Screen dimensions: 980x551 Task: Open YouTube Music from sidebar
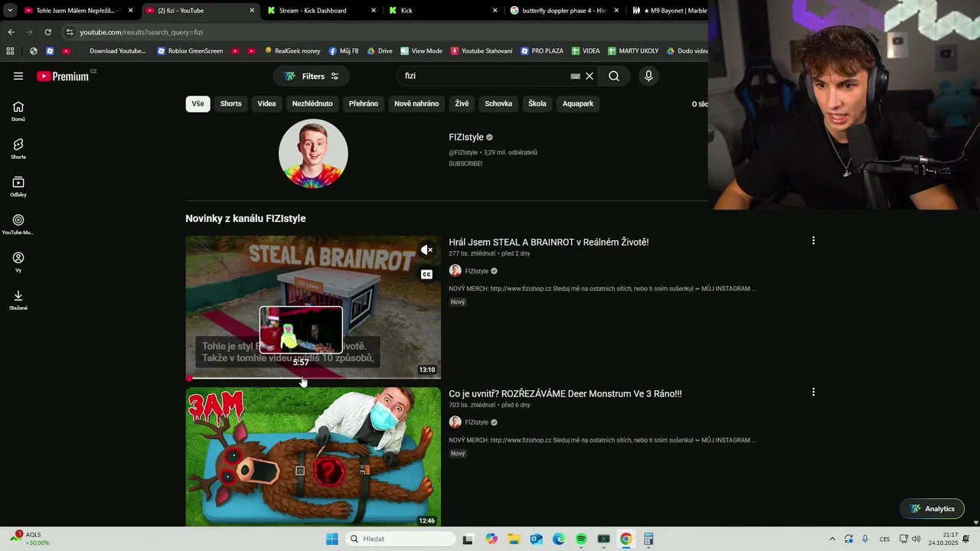[18, 224]
